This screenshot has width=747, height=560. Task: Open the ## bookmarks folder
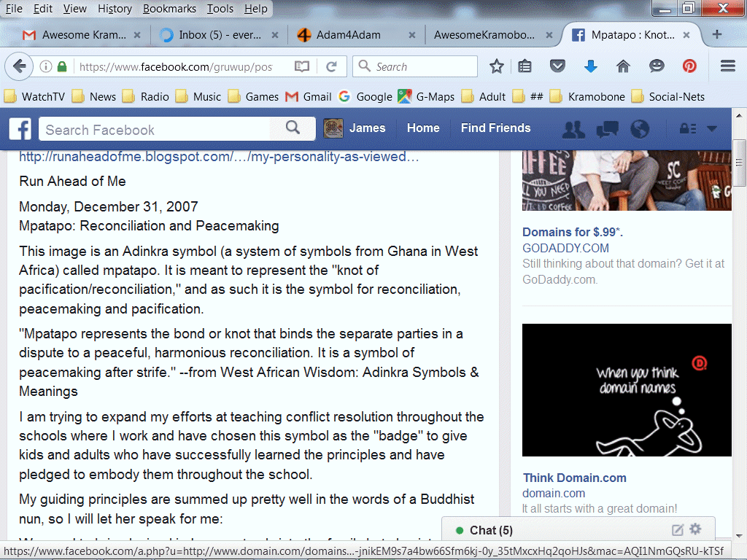pyautogui.click(x=528, y=97)
